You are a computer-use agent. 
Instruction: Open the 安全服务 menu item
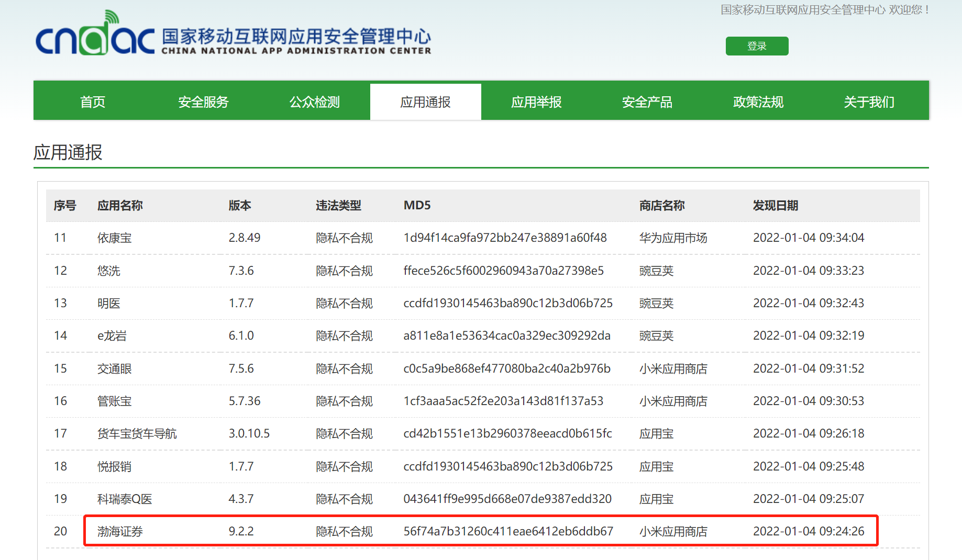coord(203,102)
